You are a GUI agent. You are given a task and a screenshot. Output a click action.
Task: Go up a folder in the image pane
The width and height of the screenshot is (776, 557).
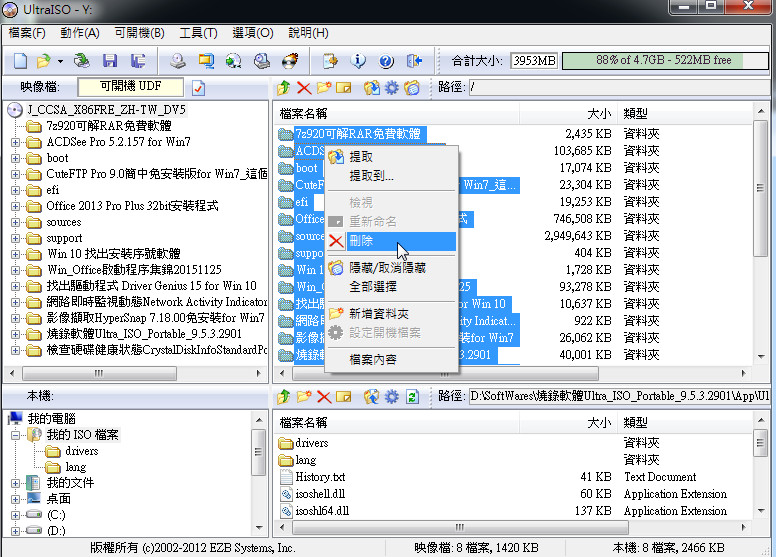pyautogui.click(x=284, y=88)
